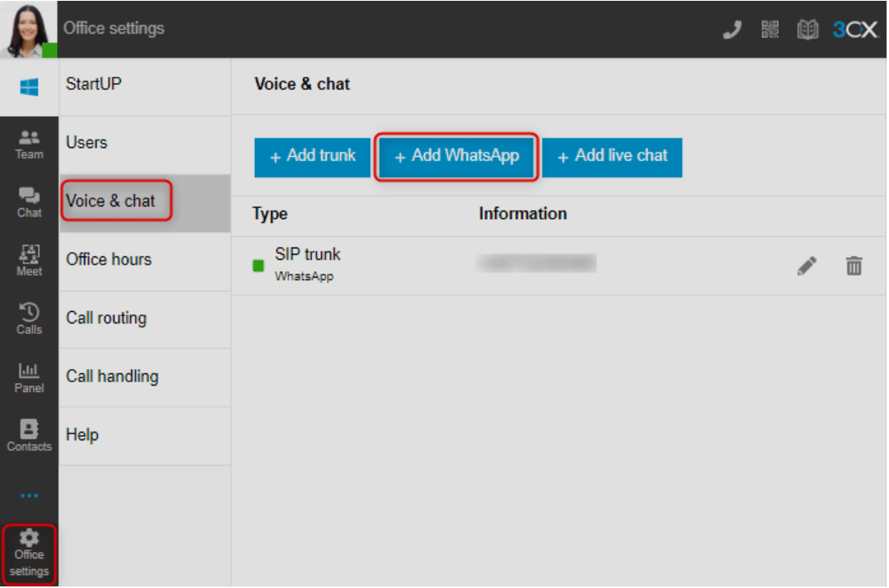The width and height of the screenshot is (889, 588).
Task: Select Users in the settings menu
Action: 87,143
